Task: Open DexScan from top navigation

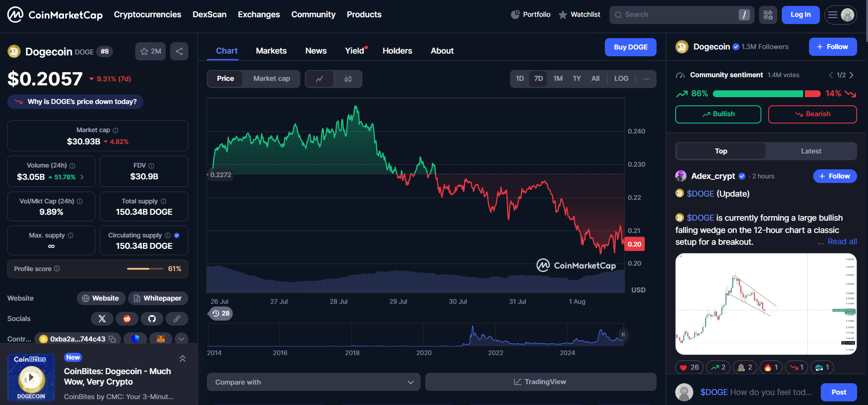Action: click(209, 15)
